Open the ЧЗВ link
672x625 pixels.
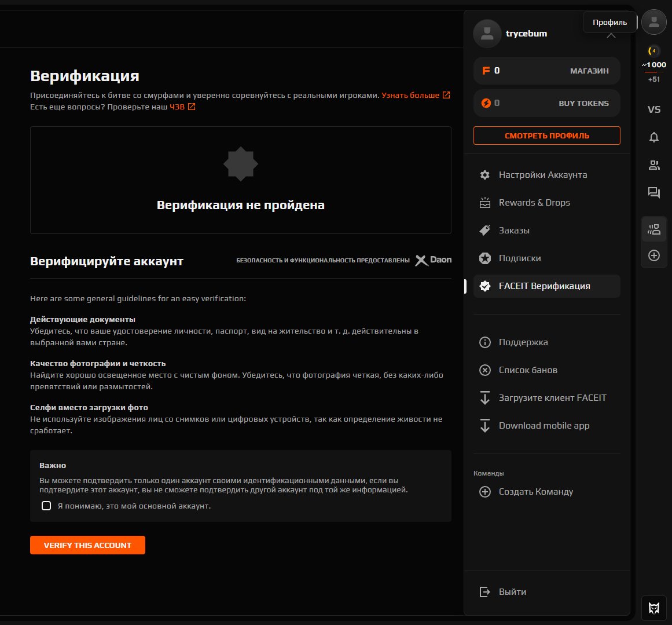[177, 107]
